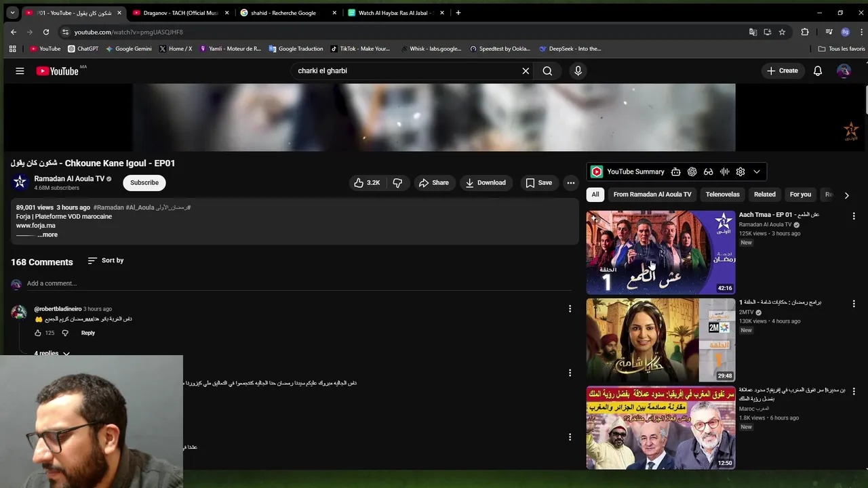Open the YouTube hamburger guide menu
Viewport: 868px width, 488px height.
(20, 70)
